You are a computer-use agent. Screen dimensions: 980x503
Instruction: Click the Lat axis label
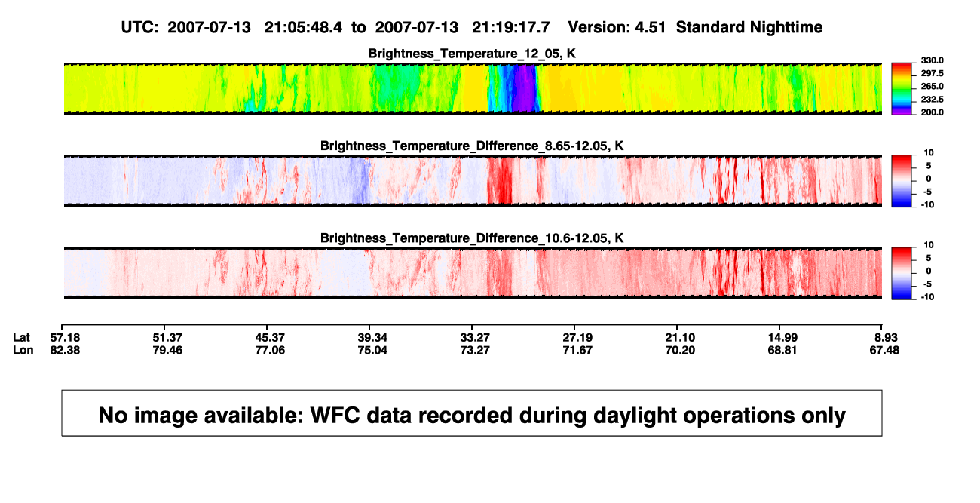point(22,337)
